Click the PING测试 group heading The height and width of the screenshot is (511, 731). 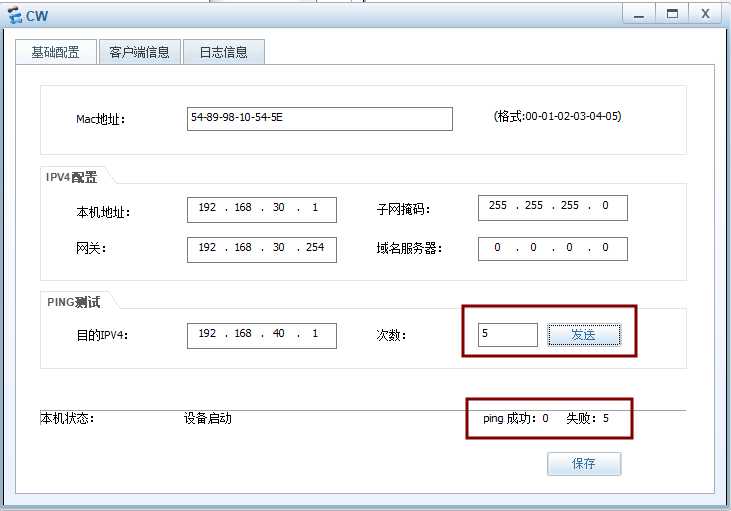pyautogui.click(x=74, y=302)
